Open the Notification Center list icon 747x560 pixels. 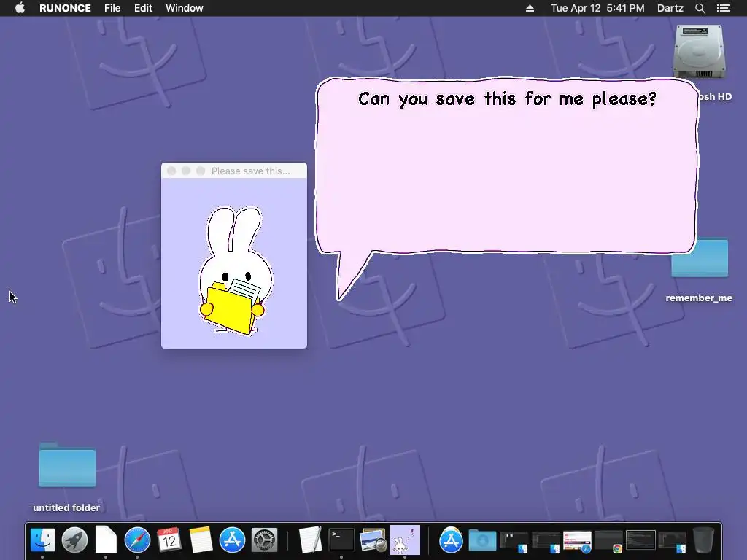tap(723, 8)
